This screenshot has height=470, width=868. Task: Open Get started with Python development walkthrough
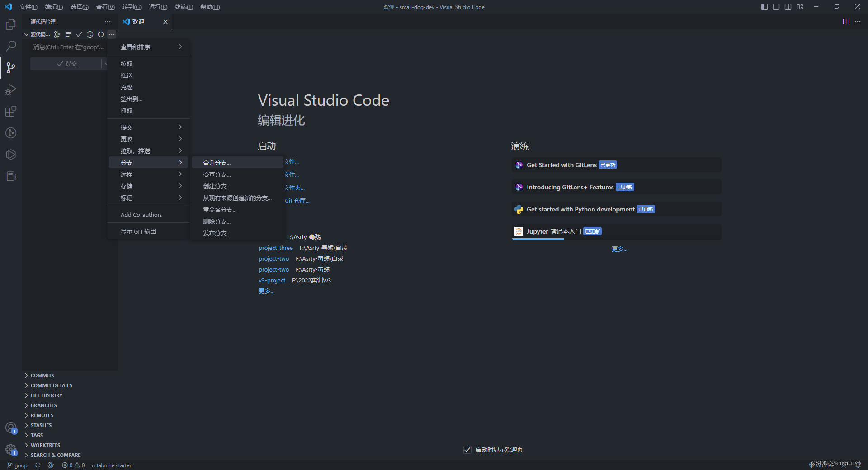pos(616,209)
